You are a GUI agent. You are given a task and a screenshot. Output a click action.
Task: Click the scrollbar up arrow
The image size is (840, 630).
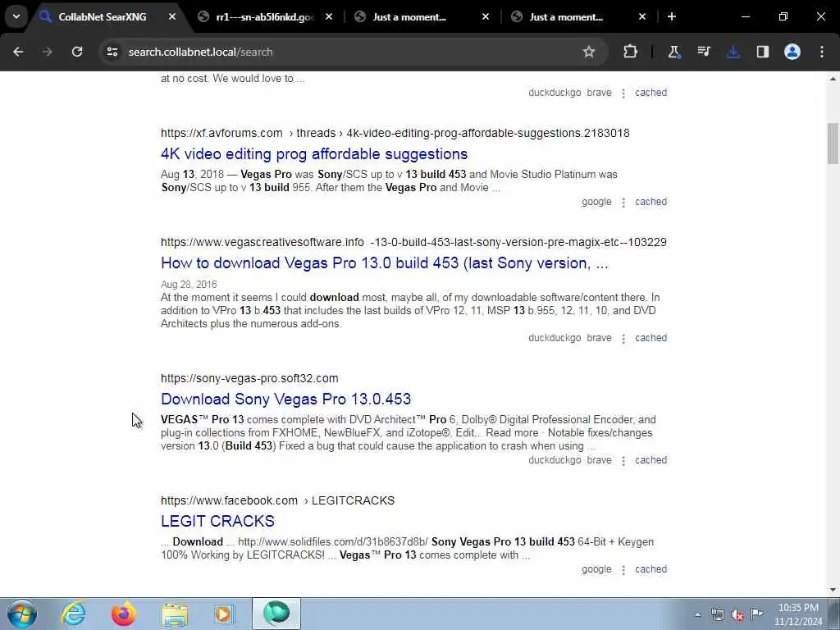click(x=833, y=79)
